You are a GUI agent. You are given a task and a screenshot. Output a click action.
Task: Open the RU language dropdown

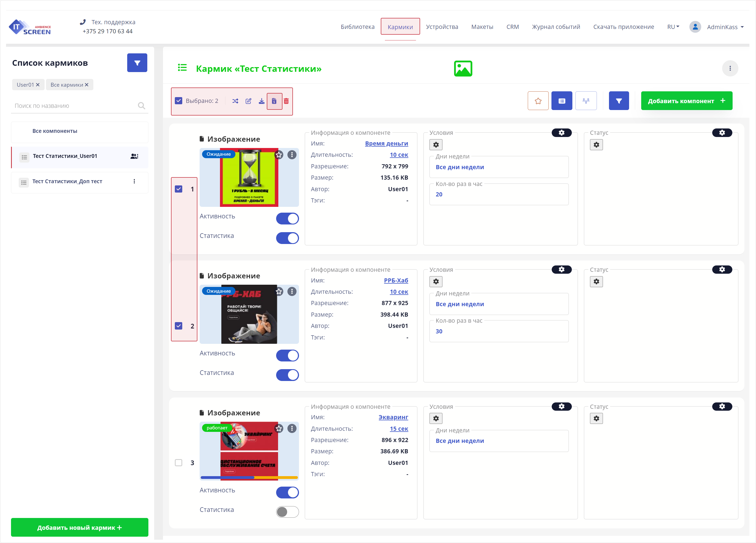point(673,27)
